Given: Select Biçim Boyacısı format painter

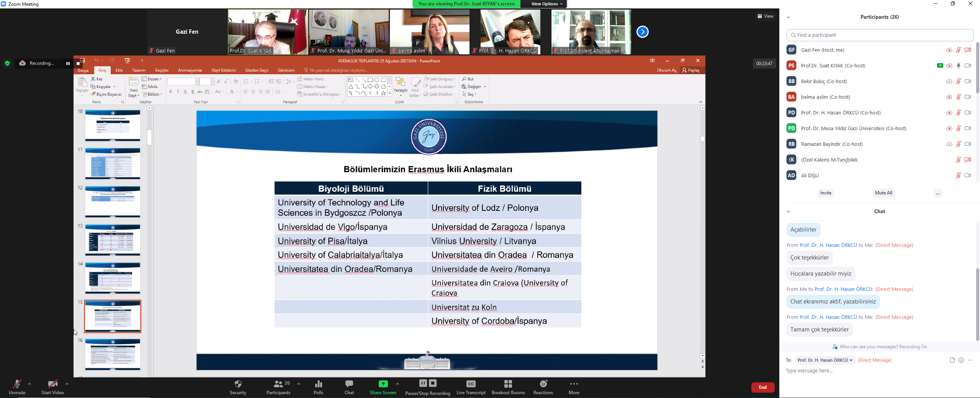Looking at the screenshot, I should coord(106,95).
